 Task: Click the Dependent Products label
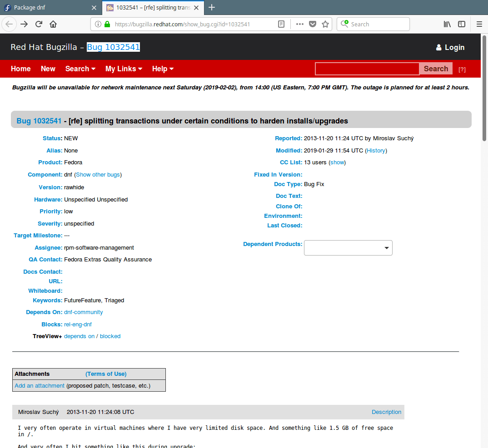pos(273,244)
